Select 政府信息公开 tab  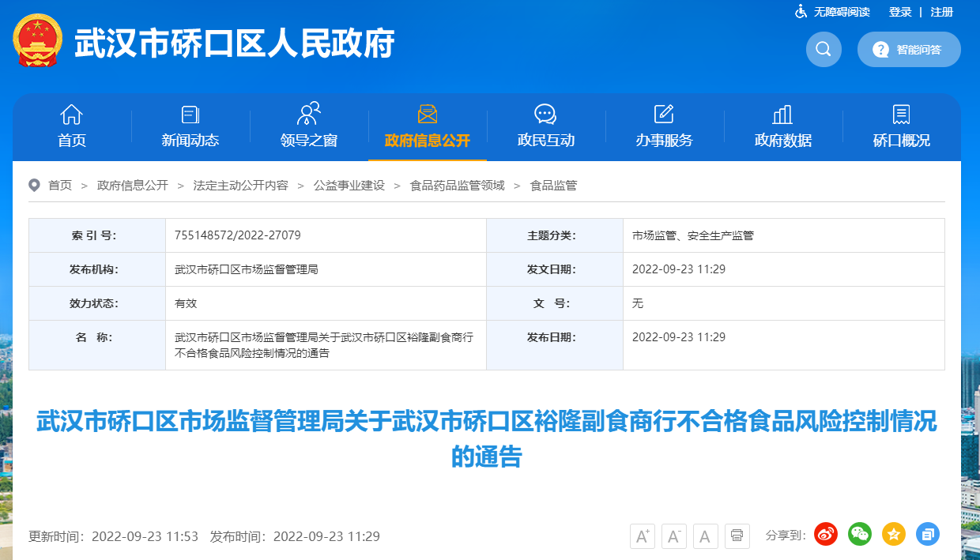point(428,126)
